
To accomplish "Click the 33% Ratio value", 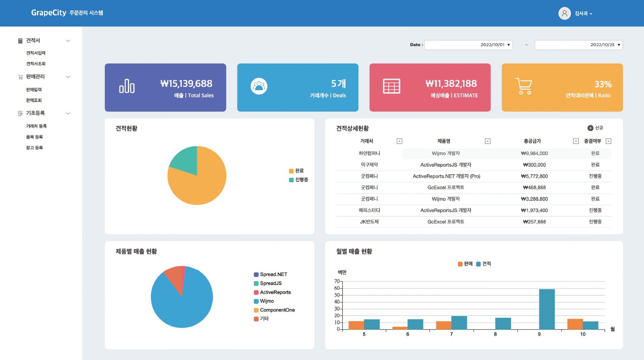I will [x=603, y=84].
